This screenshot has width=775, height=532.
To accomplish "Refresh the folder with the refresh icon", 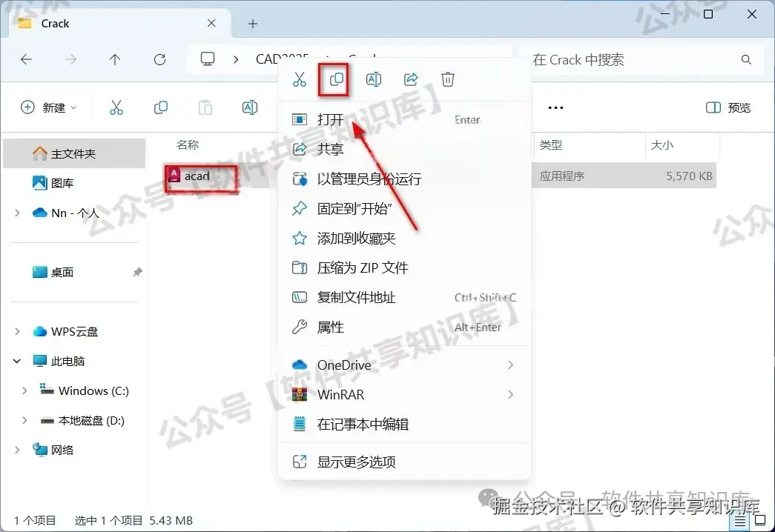I will pos(159,60).
